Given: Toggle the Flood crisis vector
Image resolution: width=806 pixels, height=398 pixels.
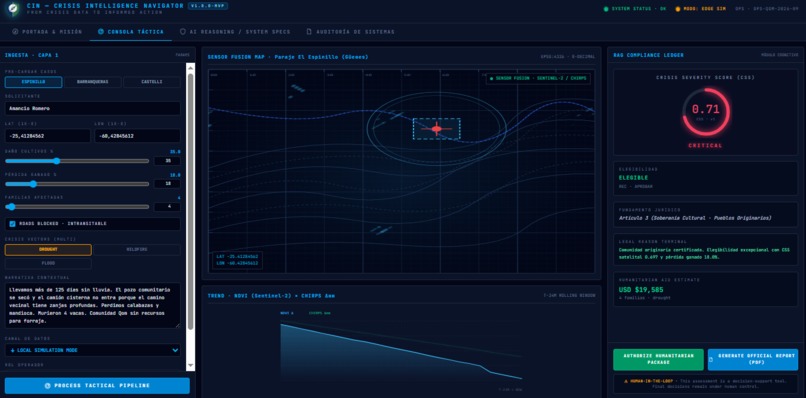Looking at the screenshot, I should [x=48, y=264].
